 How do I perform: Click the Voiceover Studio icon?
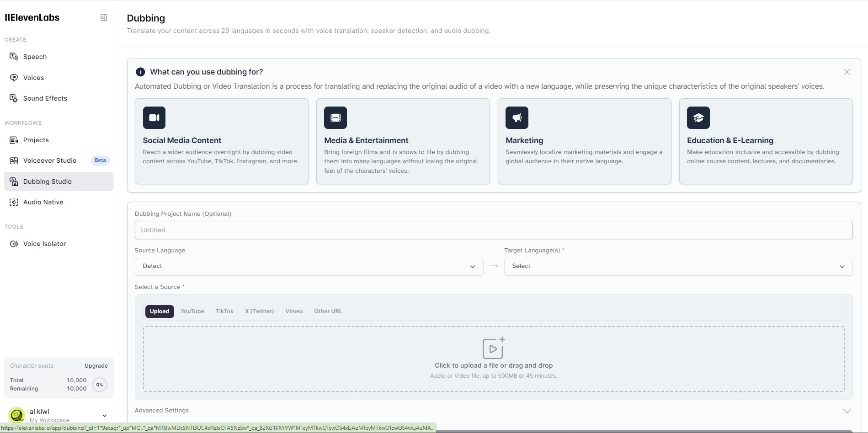(14, 160)
